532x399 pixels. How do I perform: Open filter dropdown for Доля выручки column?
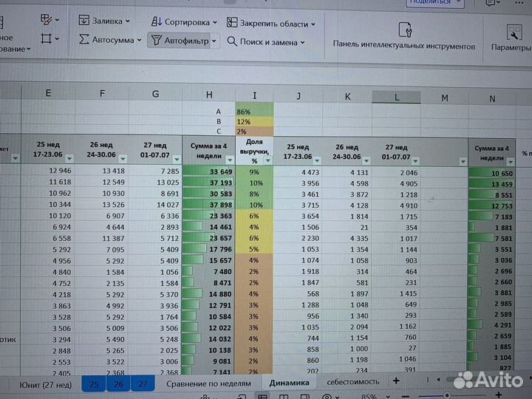pos(267,159)
